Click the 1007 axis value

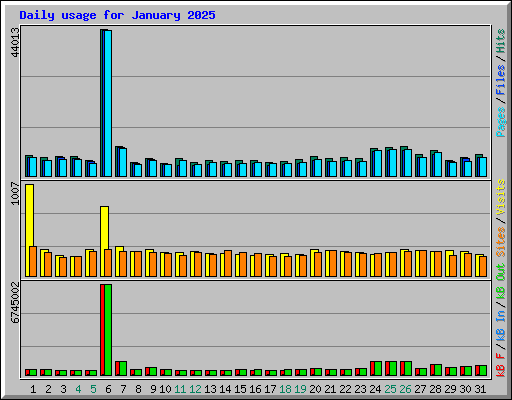[x=15, y=193]
